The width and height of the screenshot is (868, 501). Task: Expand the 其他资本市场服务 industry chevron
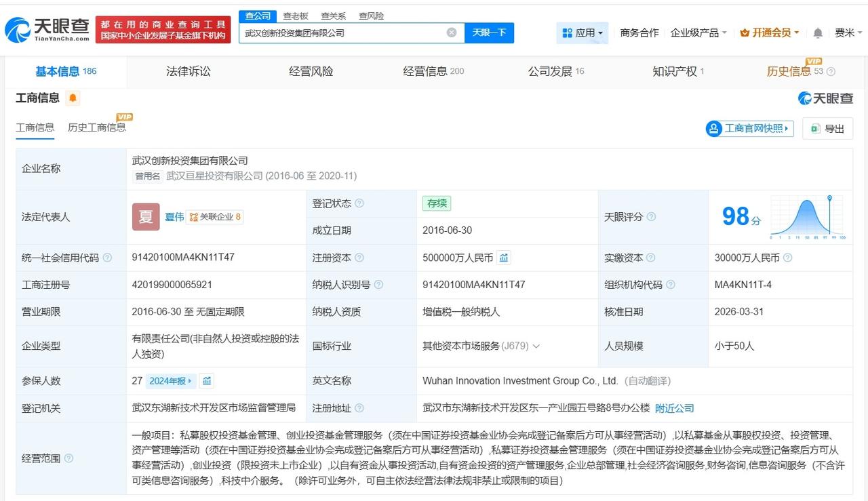[536, 346]
